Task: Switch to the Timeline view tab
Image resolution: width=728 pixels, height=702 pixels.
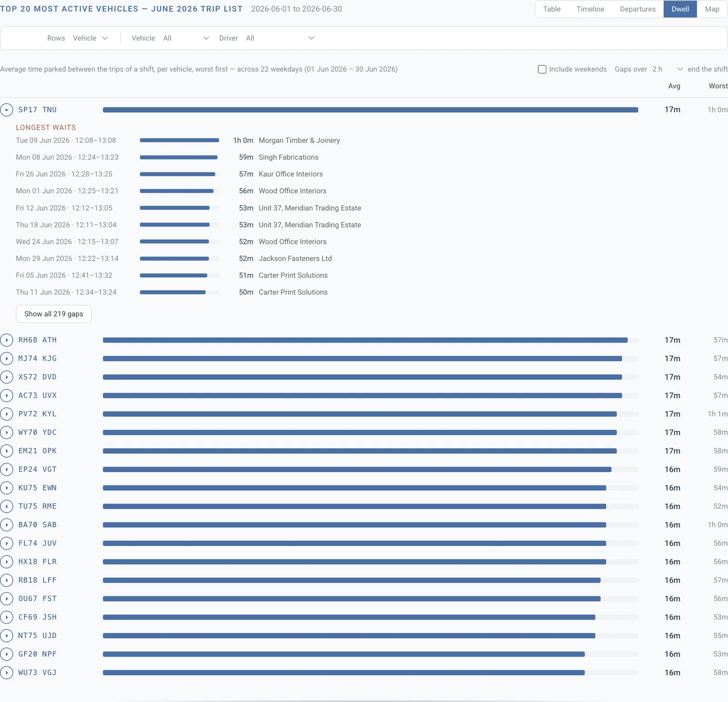Action: tap(590, 9)
